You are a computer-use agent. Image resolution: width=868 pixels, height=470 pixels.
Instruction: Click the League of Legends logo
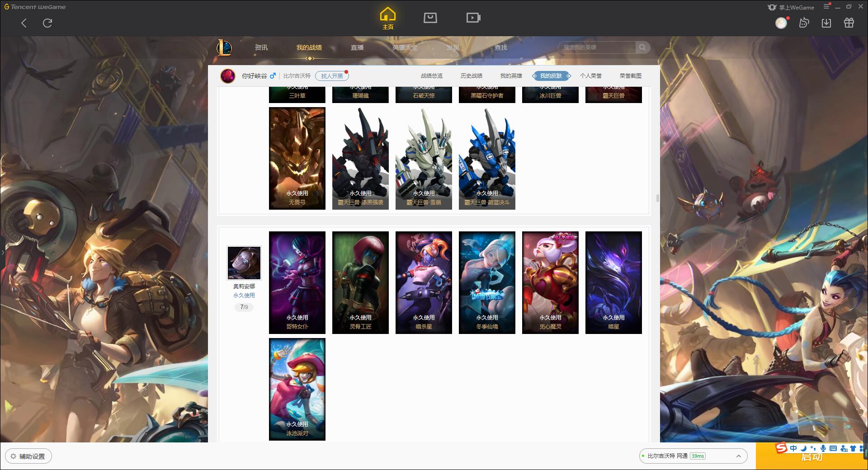[224, 47]
